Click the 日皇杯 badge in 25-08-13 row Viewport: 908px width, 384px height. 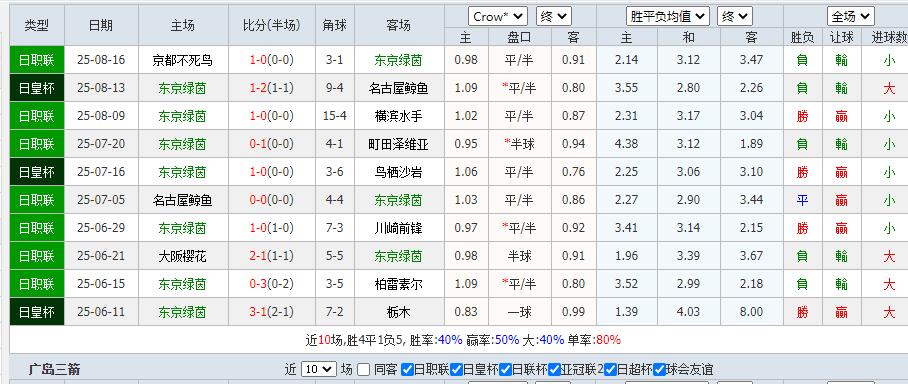tap(36, 88)
